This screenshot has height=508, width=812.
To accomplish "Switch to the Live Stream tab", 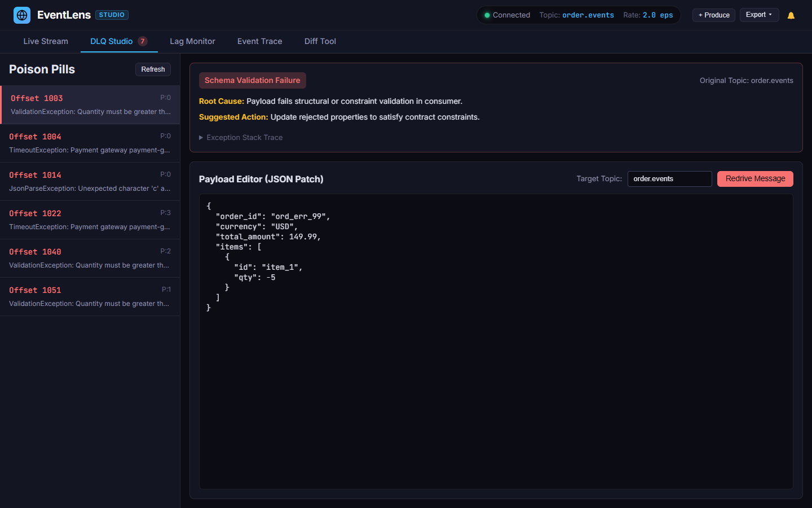I will point(46,41).
